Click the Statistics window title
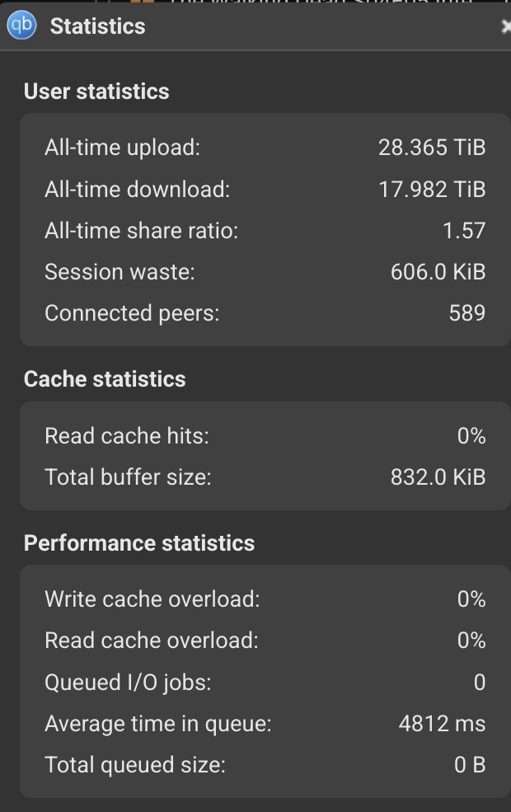Viewport: 511px width, 812px height. [97, 26]
